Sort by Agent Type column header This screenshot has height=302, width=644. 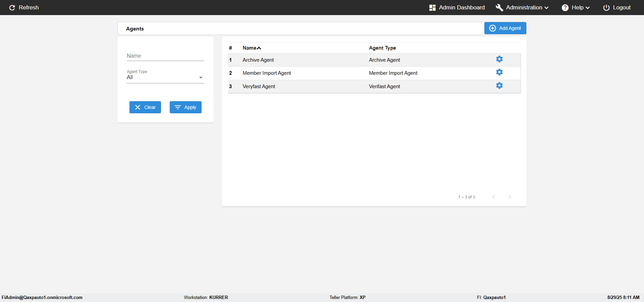pos(382,48)
